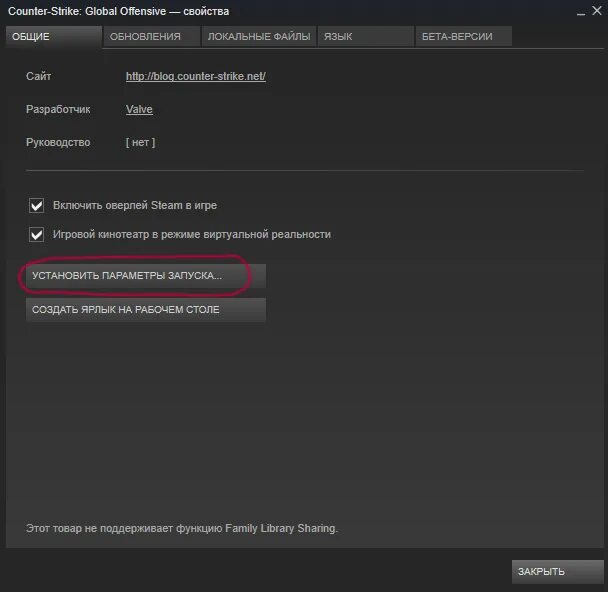Open the blog.counter-strike.net link
Viewport: 608px width, 592px height.
click(x=196, y=76)
